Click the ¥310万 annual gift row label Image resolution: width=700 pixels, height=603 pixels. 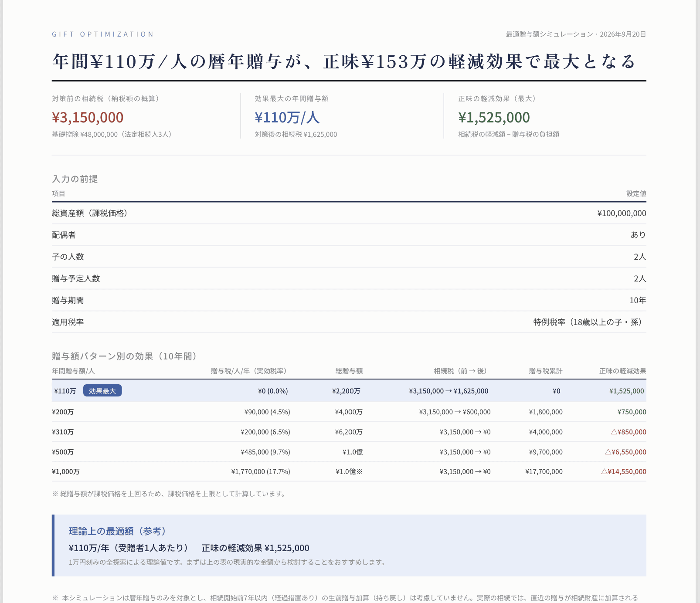(x=63, y=432)
